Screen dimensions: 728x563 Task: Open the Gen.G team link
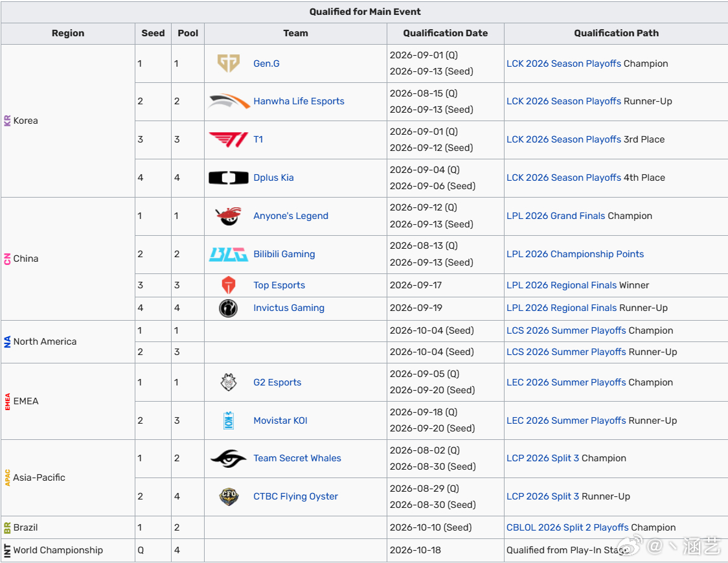(266, 63)
